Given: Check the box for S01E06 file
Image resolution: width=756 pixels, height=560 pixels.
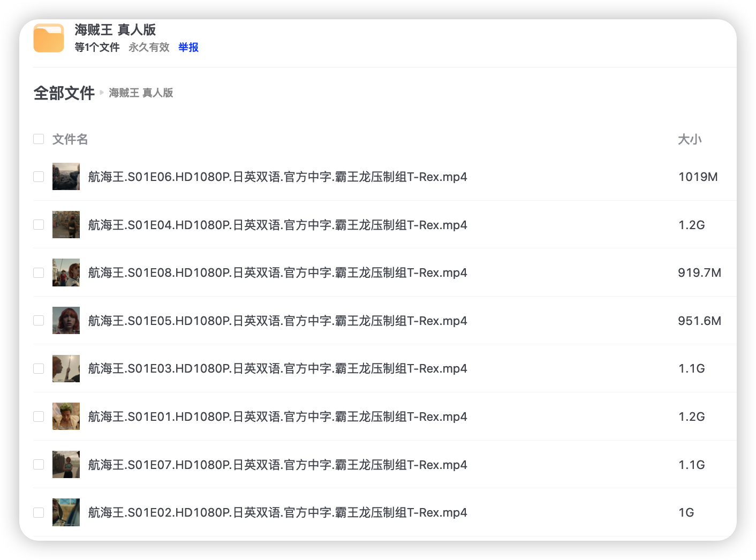Looking at the screenshot, I should (x=39, y=177).
